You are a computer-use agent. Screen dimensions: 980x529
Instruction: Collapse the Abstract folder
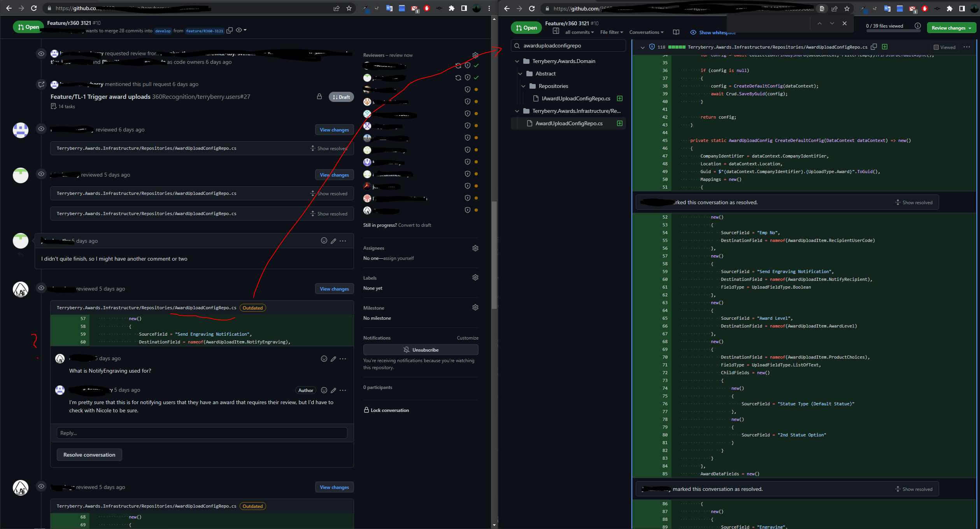(520, 74)
